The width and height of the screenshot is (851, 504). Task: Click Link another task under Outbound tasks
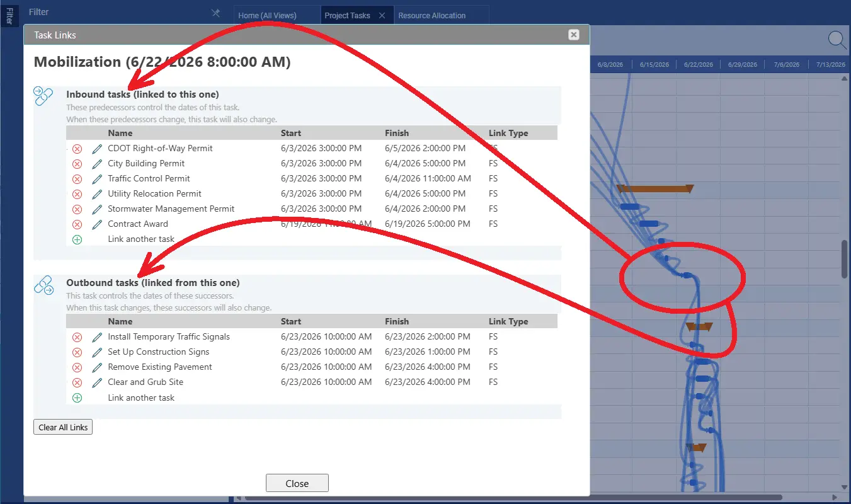tap(141, 398)
